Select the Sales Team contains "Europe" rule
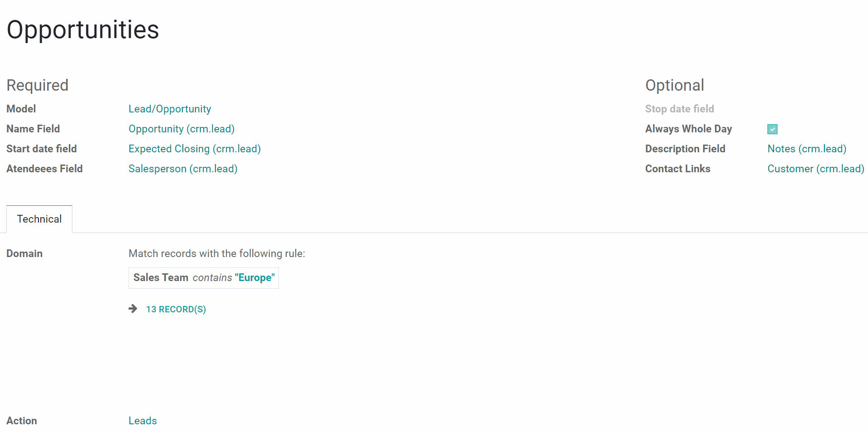868x432 pixels. 204,278
